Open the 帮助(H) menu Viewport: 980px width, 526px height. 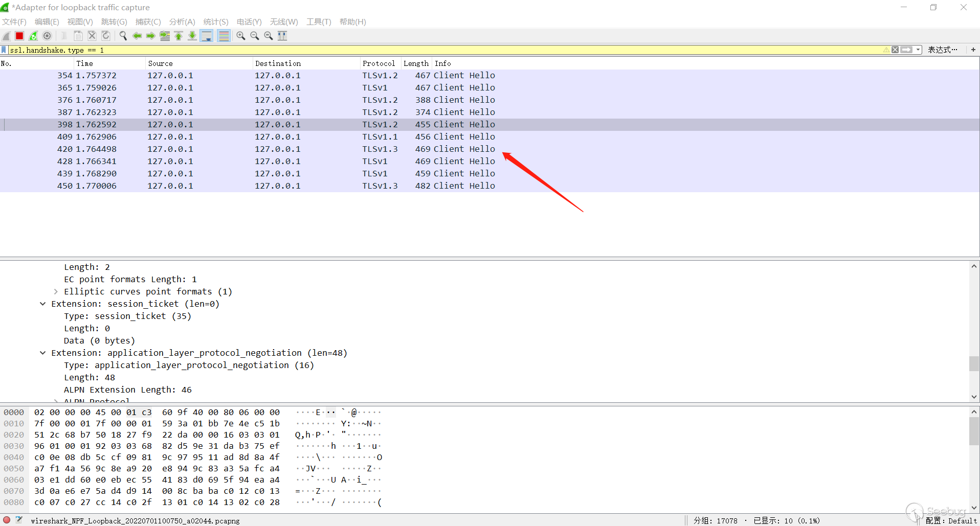point(352,21)
